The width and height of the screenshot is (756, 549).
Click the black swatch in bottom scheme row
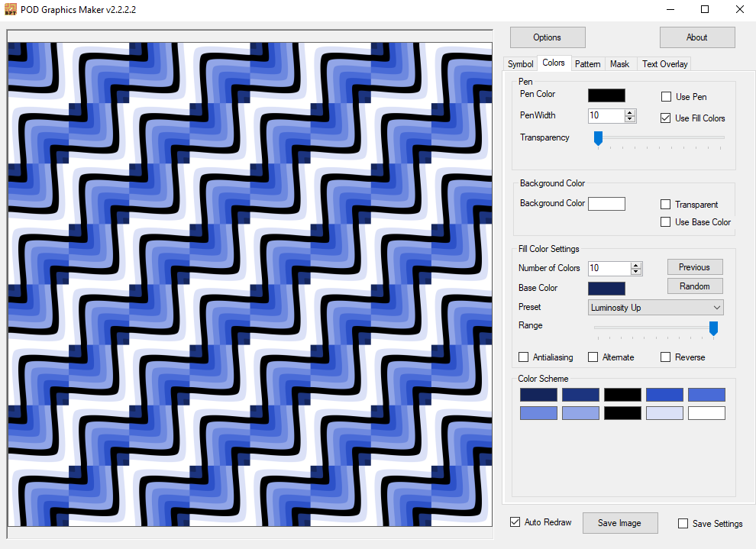[622, 413]
